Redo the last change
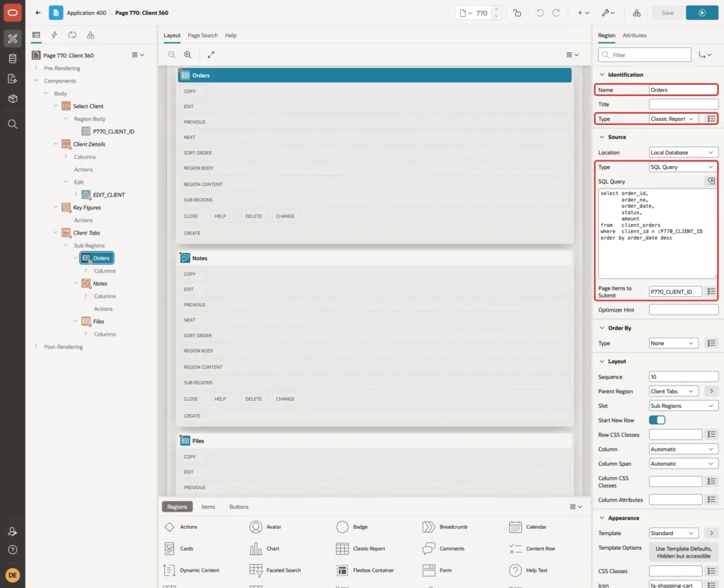Viewport: 724px width, 588px height. pyautogui.click(x=556, y=13)
